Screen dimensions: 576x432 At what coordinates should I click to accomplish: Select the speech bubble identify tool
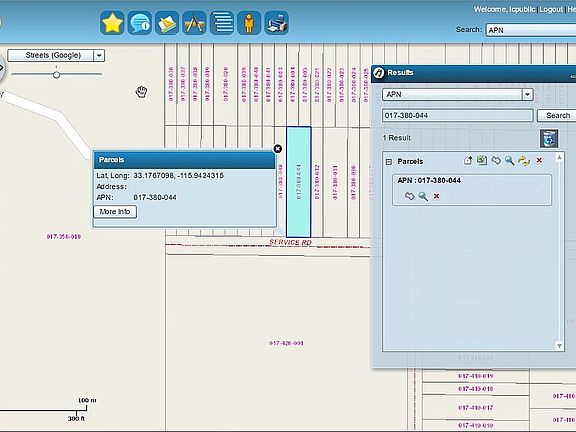(x=140, y=23)
